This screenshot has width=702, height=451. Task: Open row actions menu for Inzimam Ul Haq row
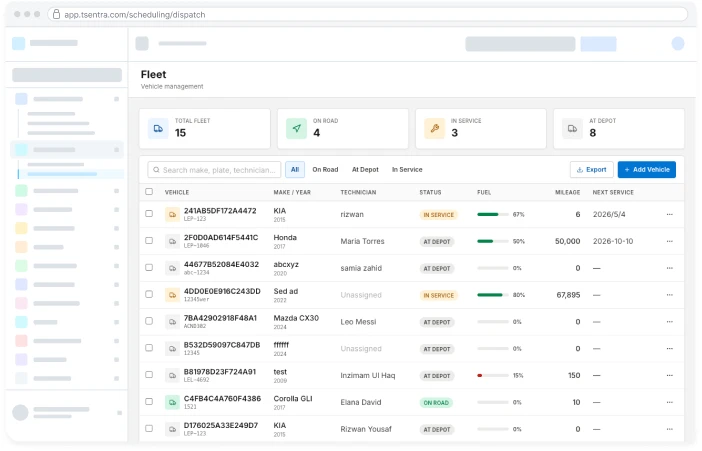point(670,376)
